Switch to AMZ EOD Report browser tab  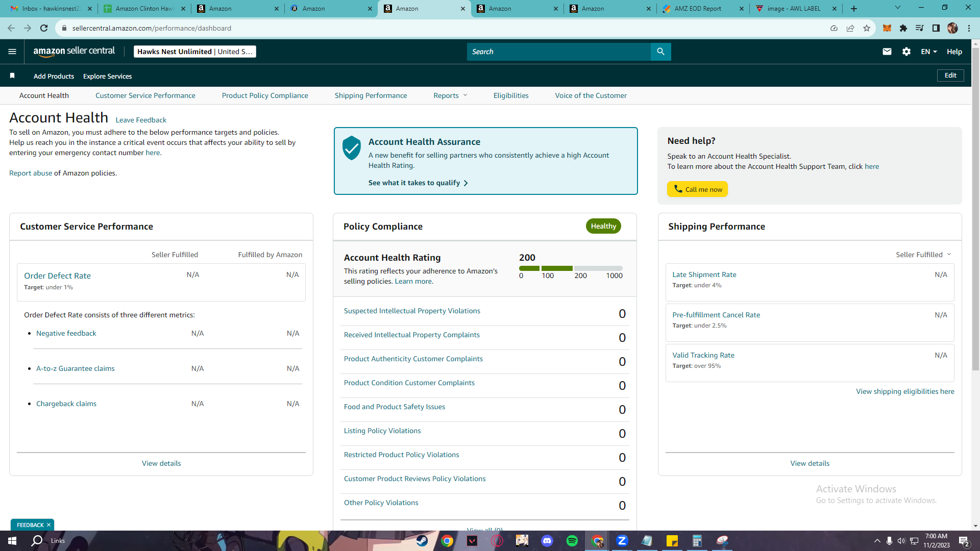coord(703,9)
